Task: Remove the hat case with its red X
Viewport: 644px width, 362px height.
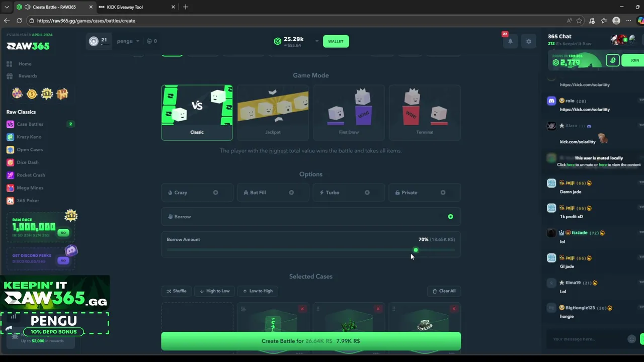Action: pos(454,309)
